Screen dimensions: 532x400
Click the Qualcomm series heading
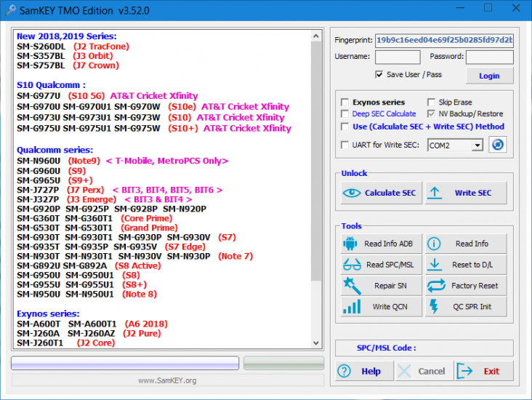click(x=55, y=150)
